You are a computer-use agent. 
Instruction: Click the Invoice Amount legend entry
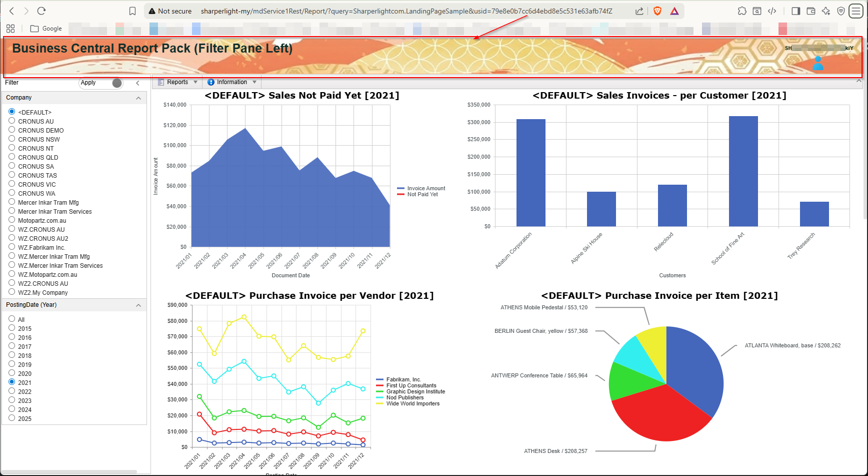point(421,188)
